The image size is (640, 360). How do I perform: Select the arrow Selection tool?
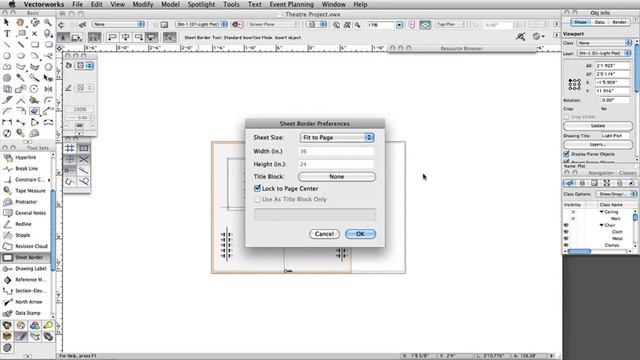pos(7,22)
